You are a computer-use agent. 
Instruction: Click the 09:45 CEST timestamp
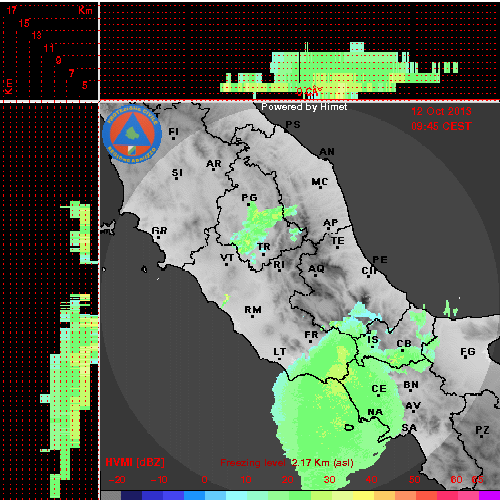click(x=441, y=126)
